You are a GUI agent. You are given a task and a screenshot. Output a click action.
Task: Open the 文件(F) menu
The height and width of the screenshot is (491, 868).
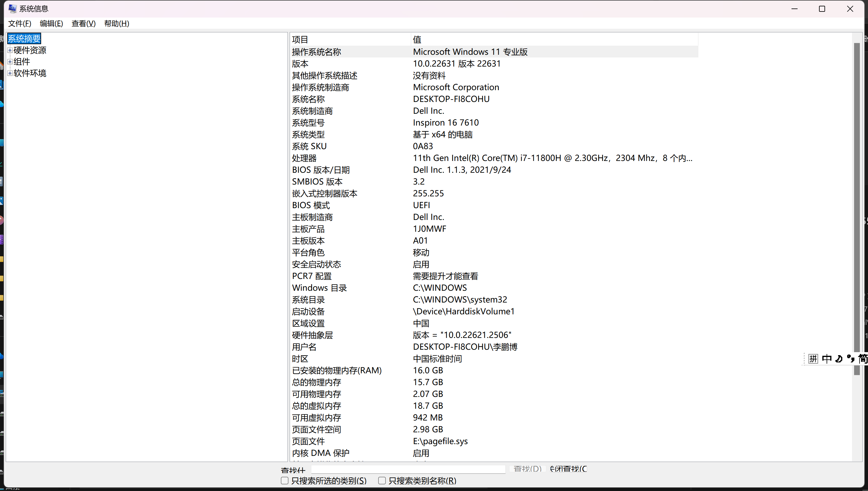click(20, 23)
